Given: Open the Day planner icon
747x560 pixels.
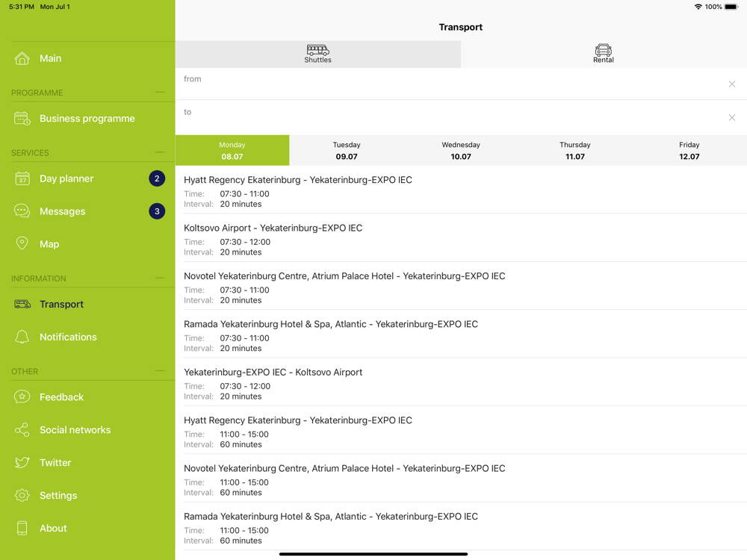Looking at the screenshot, I should pos(22,178).
